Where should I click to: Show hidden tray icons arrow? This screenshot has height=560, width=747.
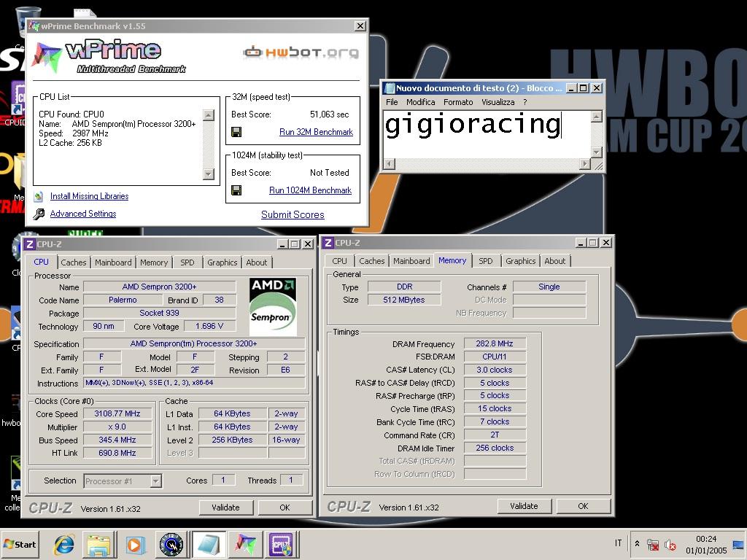click(637, 543)
